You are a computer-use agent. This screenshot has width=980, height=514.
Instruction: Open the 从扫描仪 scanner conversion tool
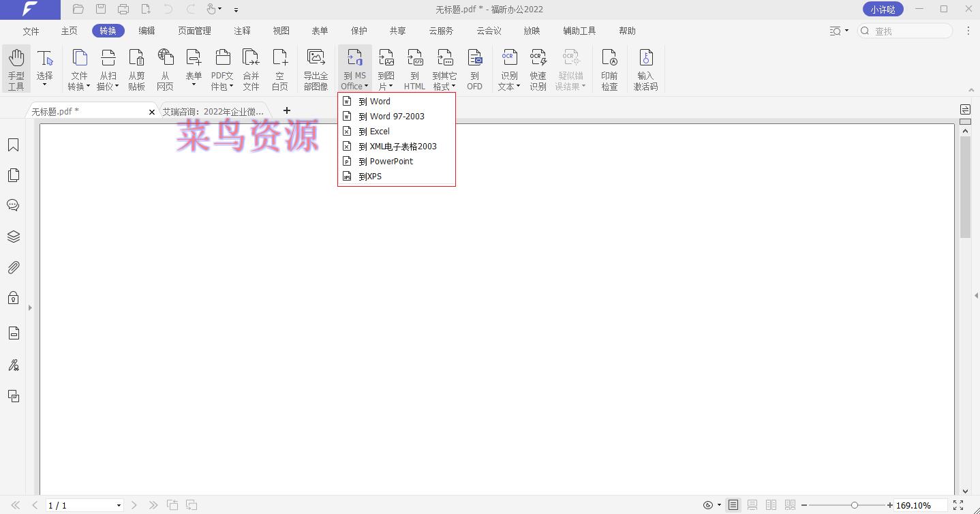(108, 68)
